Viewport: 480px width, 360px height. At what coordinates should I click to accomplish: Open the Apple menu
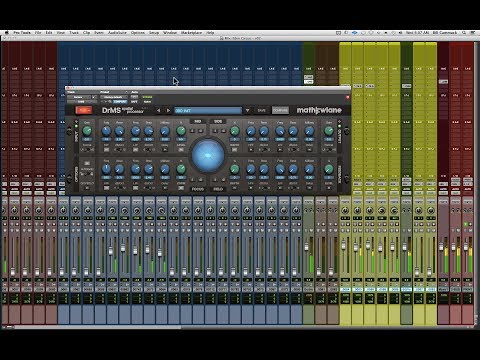[7, 33]
